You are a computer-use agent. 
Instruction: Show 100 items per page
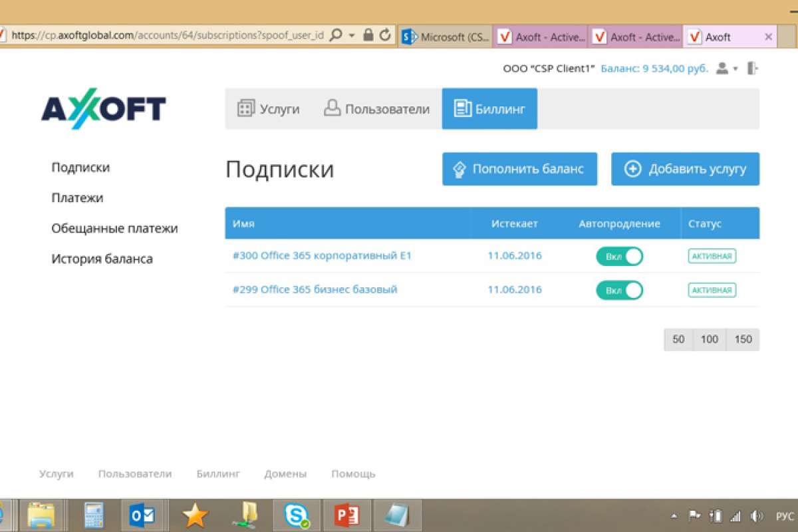[x=710, y=339]
